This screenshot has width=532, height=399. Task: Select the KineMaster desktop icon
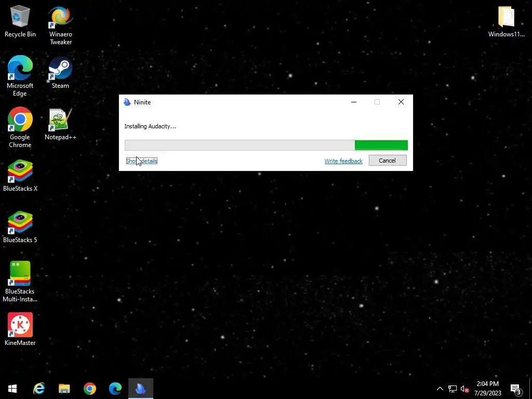point(20,329)
